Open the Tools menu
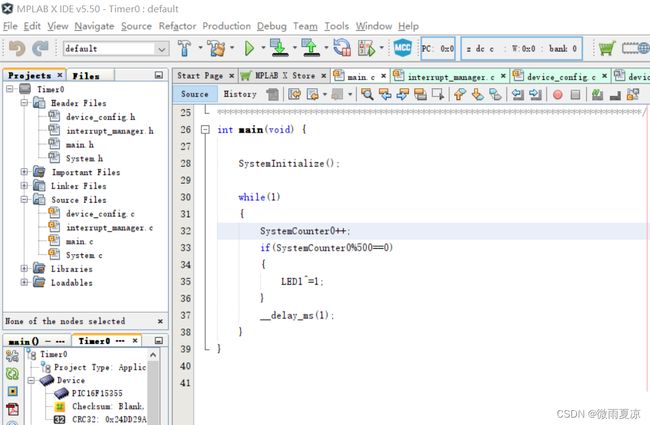The width and height of the screenshot is (650, 425). tap(336, 26)
